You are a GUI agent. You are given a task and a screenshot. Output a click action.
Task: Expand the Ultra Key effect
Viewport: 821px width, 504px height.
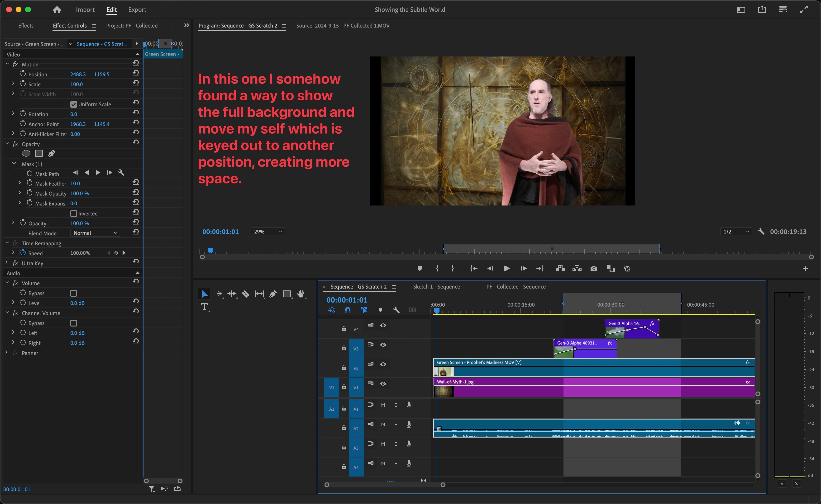click(x=7, y=263)
